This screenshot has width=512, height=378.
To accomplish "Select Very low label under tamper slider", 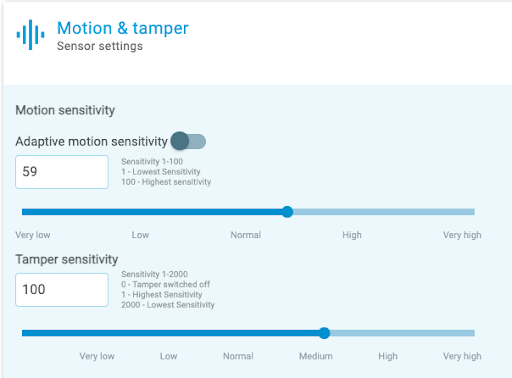I will [97, 356].
